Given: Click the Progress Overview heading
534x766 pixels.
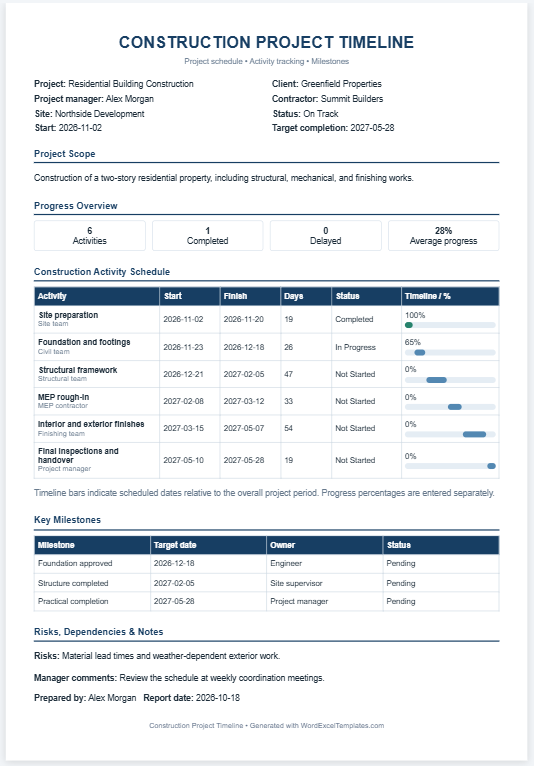Looking at the screenshot, I should click(x=76, y=206).
